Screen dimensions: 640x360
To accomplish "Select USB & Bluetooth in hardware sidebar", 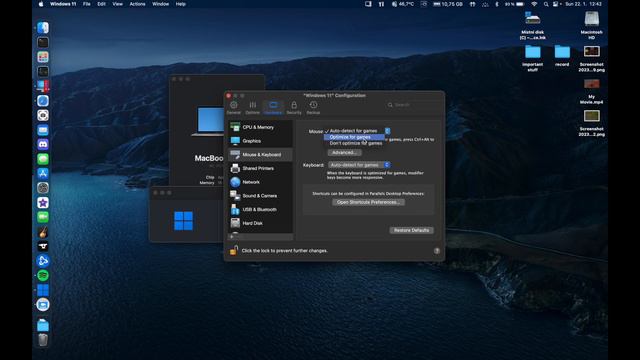I will [x=260, y=209].
